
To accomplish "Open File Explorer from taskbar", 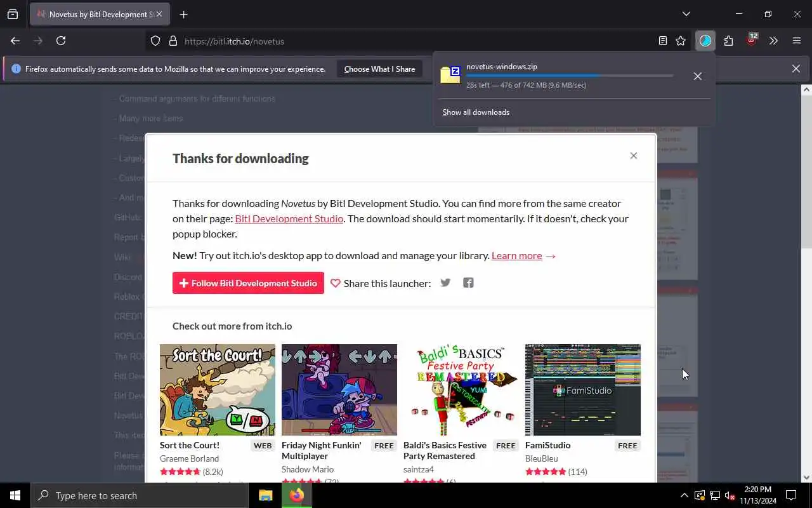I will [265, 495].
